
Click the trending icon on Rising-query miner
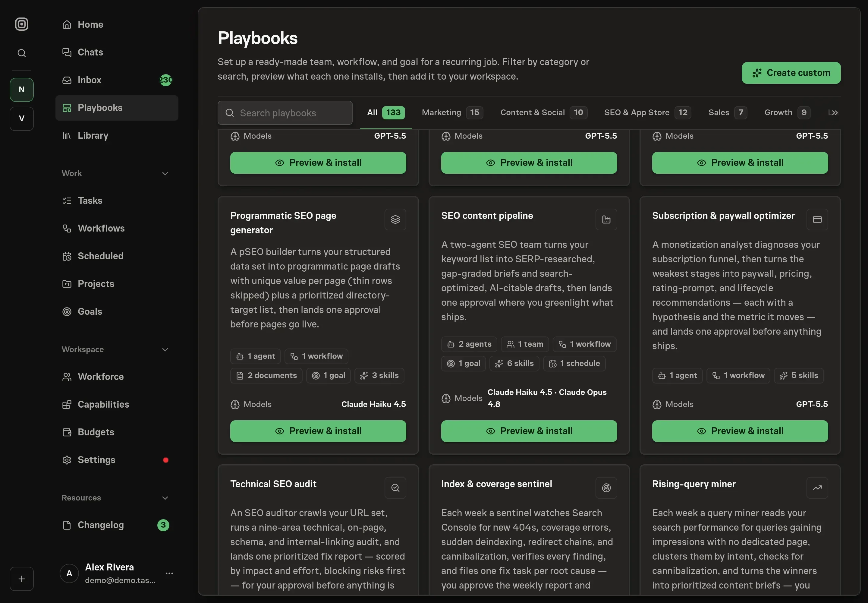817,488
